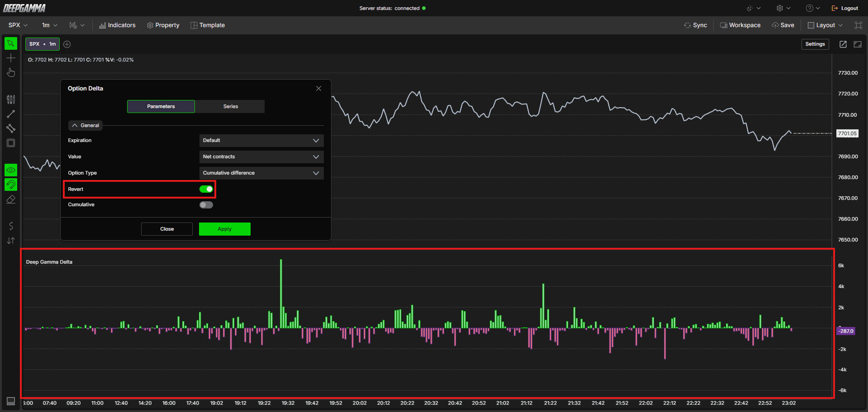Toggle the magnet snap mode
The image size is (868, 412).
[x=11, y=185]
